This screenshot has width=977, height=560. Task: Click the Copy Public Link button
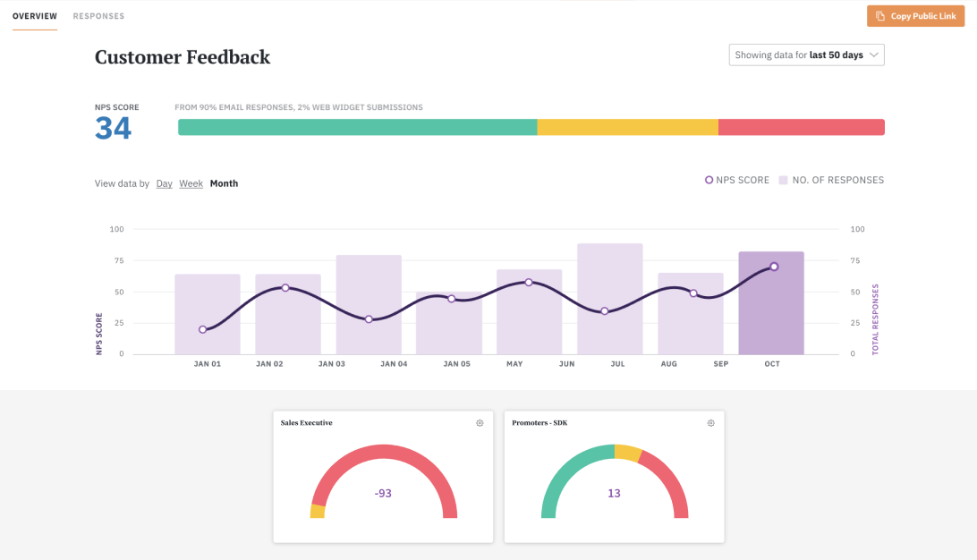915,15
